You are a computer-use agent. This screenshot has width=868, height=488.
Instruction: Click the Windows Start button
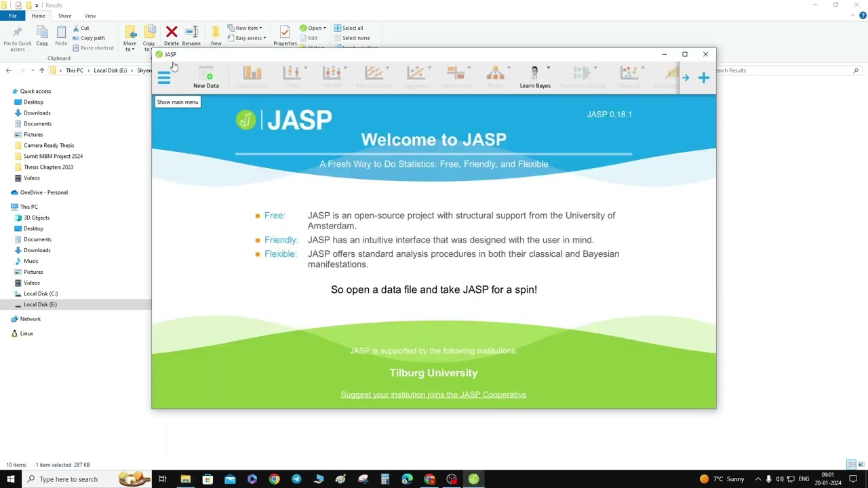pyautogui.click(x=10, y=479)
